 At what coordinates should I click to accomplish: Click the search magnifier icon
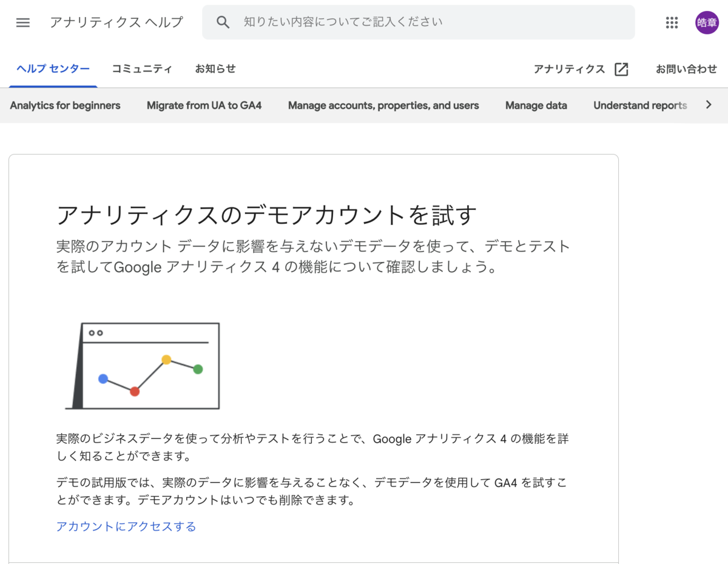pos(223,22)
